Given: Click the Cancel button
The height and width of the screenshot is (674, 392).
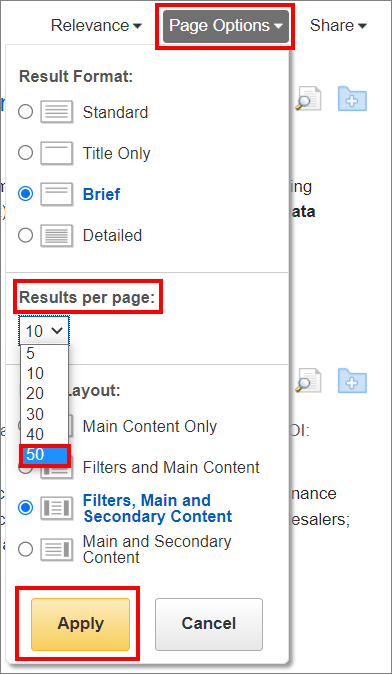Looking at the screenshot, I should [x=209, y=624].
